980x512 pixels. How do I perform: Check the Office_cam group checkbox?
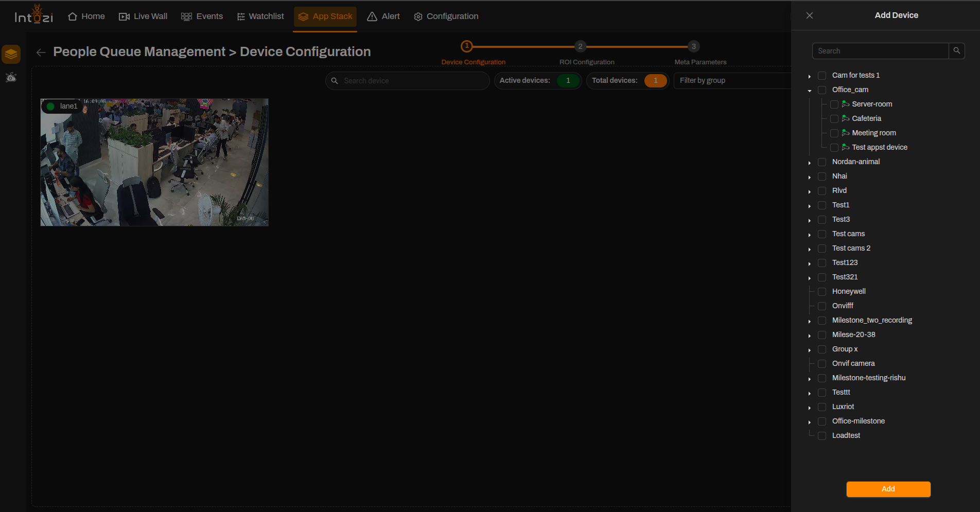click(822, 90)
